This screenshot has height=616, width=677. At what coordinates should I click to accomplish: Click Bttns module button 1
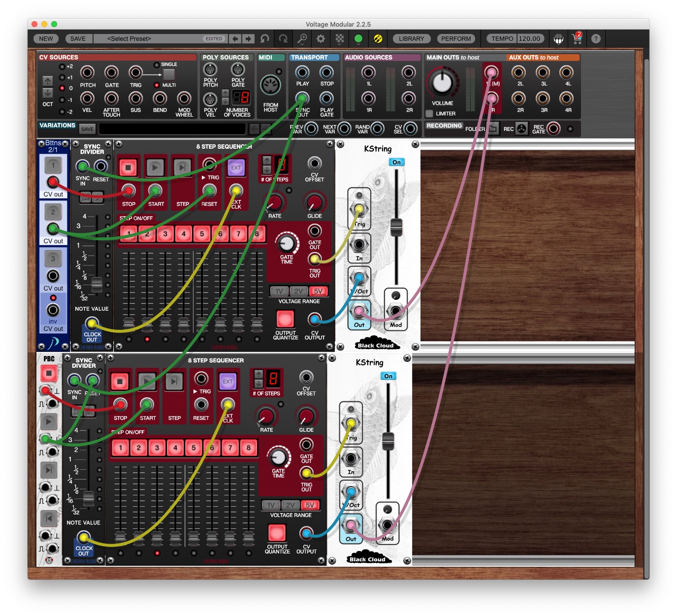(53, 165)
